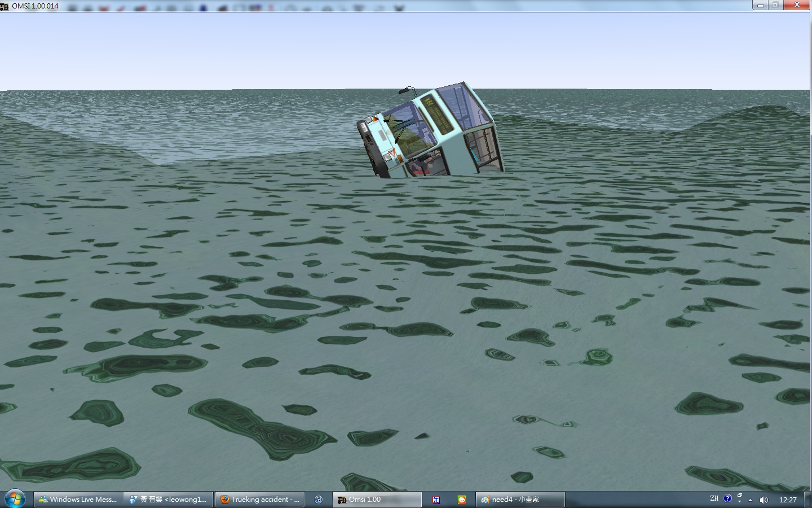Image resolution: width=812 pixels, height=508 pixels.
Task: Switch to Firefox Trueking accident window
Action: click(259, 500)
